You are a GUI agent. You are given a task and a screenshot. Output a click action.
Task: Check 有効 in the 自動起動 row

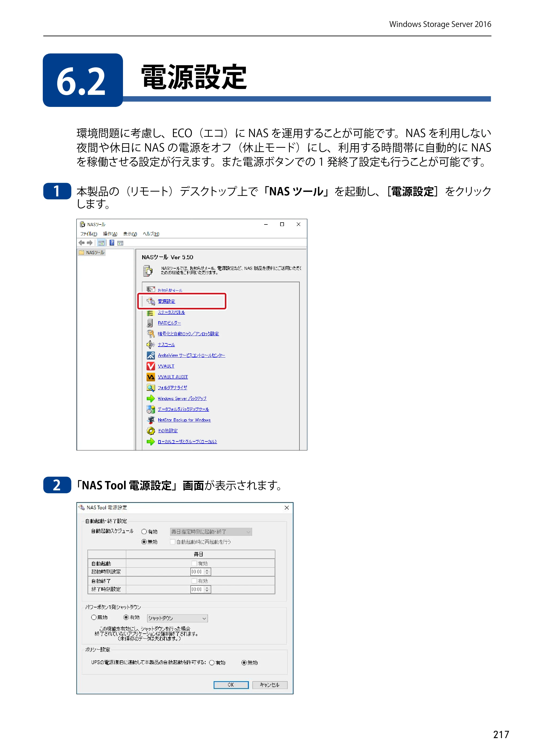click(x=194, y=563)
